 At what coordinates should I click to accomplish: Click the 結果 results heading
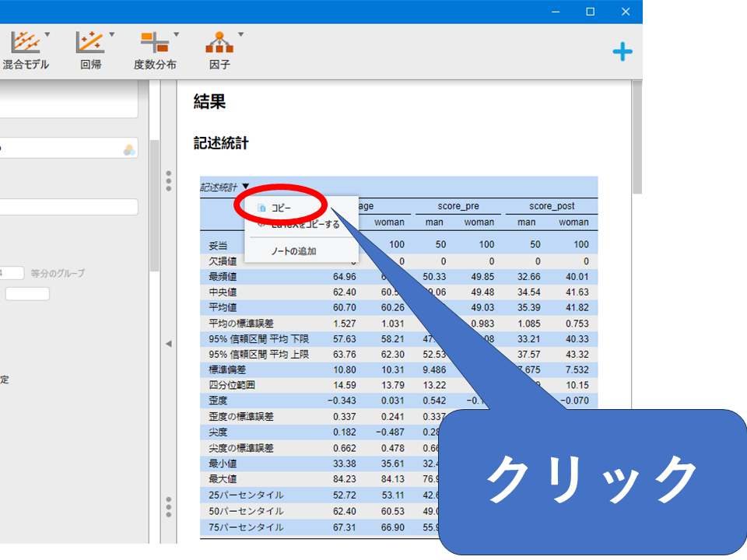point(209,101)
